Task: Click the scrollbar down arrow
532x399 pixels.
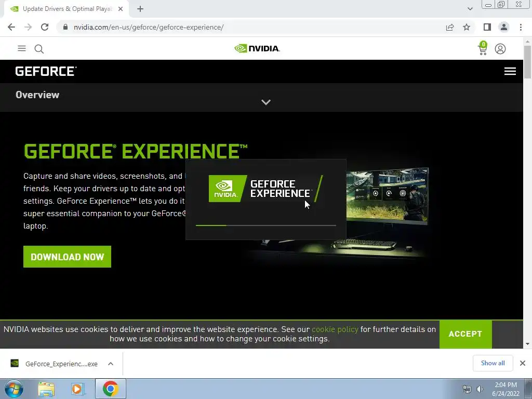Action: pos(527,344)
